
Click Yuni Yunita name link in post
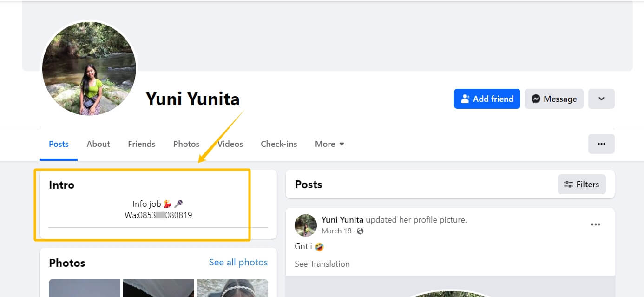point(342,220)
